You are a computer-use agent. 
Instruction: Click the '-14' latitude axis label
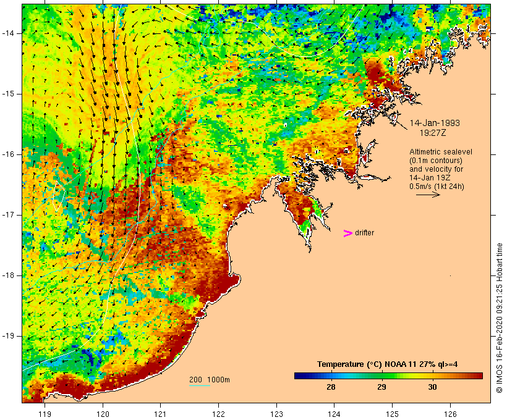7,33
